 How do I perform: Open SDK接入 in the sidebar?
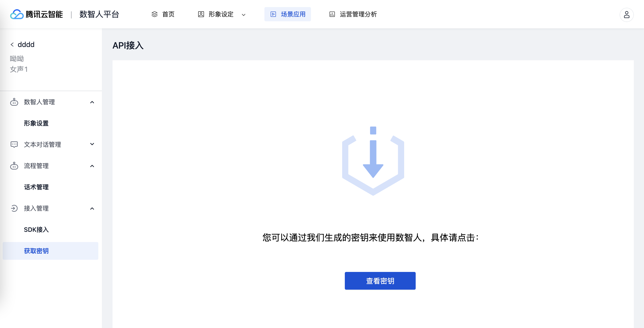click(x=36, y=230)
